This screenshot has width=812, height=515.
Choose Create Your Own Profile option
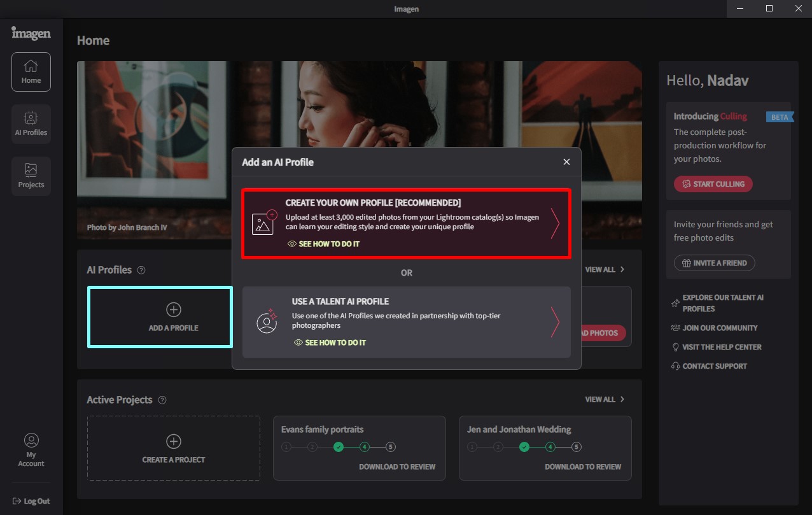click(x=406, y=223)
